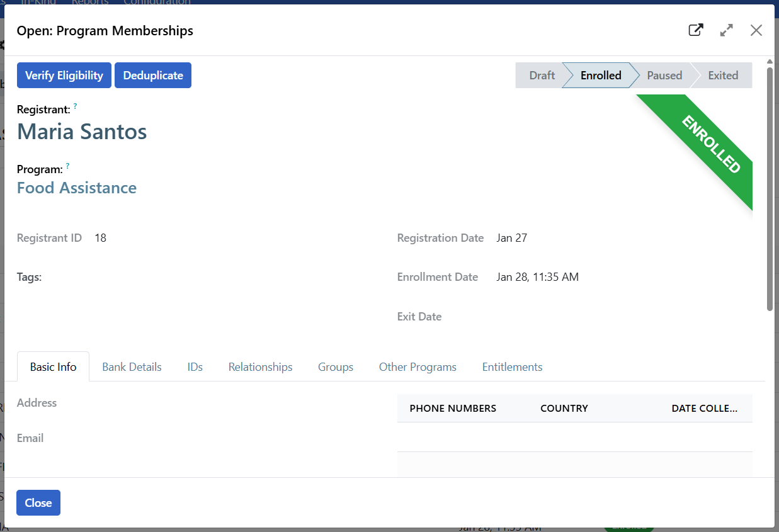Show help tooltip next to Program
This screenshot has width=779, height=532.
tap(67, 166)
